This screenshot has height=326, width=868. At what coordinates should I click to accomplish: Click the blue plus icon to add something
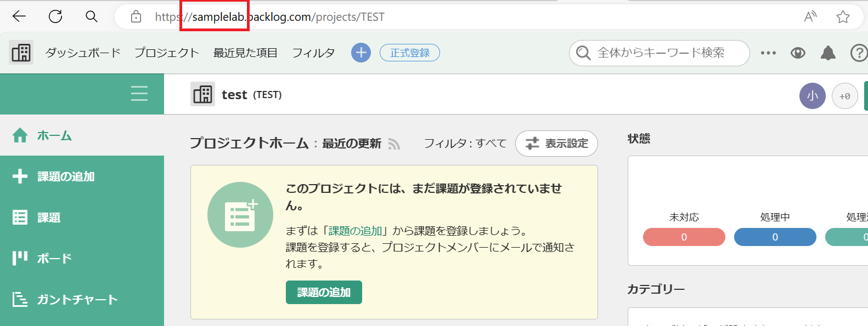coord(360,53)
